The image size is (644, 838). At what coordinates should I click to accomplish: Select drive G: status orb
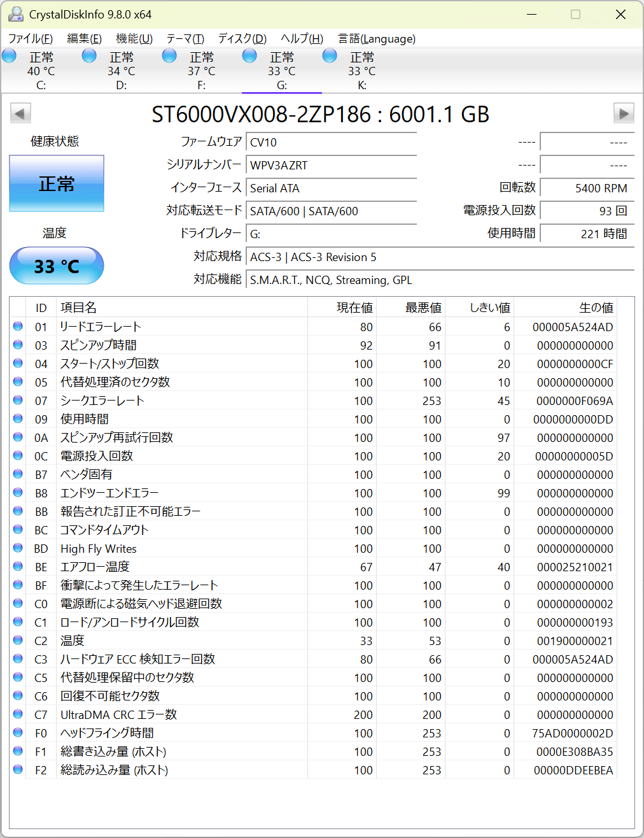[x=249, y=56]
